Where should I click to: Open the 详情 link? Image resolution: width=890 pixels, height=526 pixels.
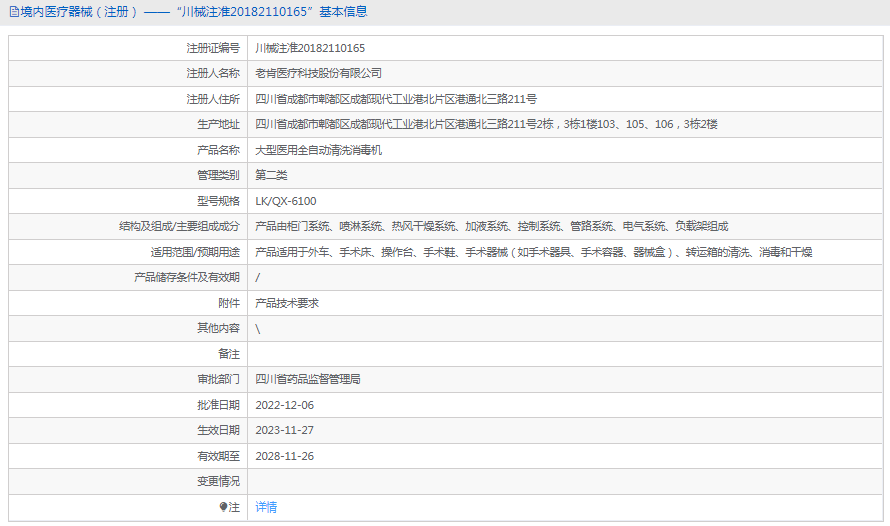click(266, 507)
